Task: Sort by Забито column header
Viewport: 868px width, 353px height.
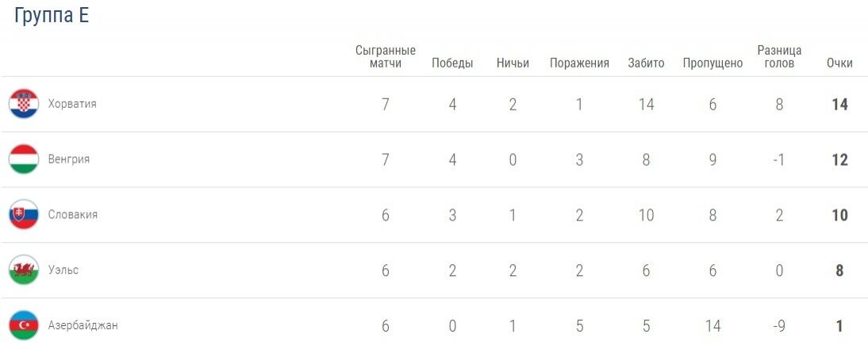Action: tap(646, 63)
